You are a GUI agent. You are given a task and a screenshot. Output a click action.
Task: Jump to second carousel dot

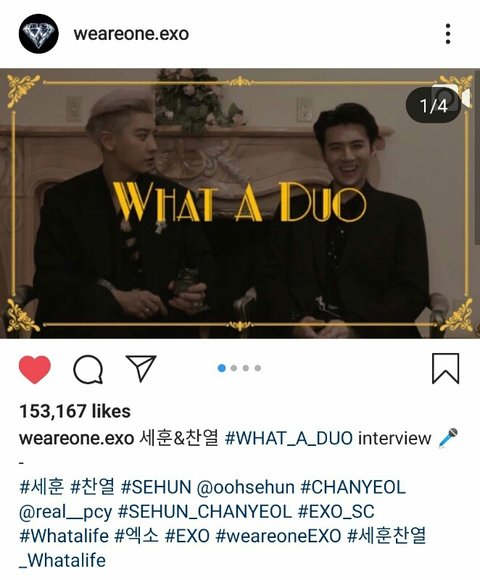click(234, 368)
